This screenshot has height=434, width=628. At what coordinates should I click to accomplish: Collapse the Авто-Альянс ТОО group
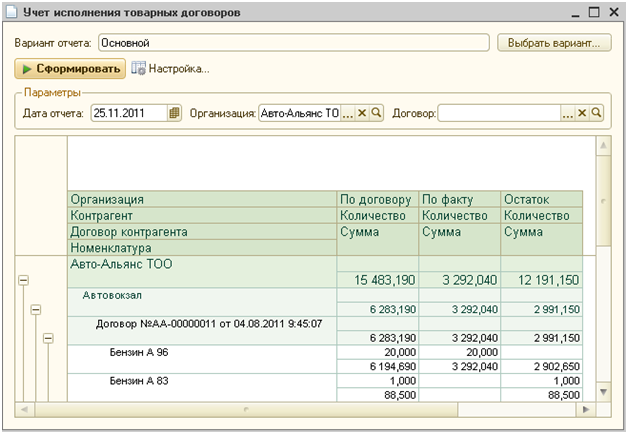23,282
